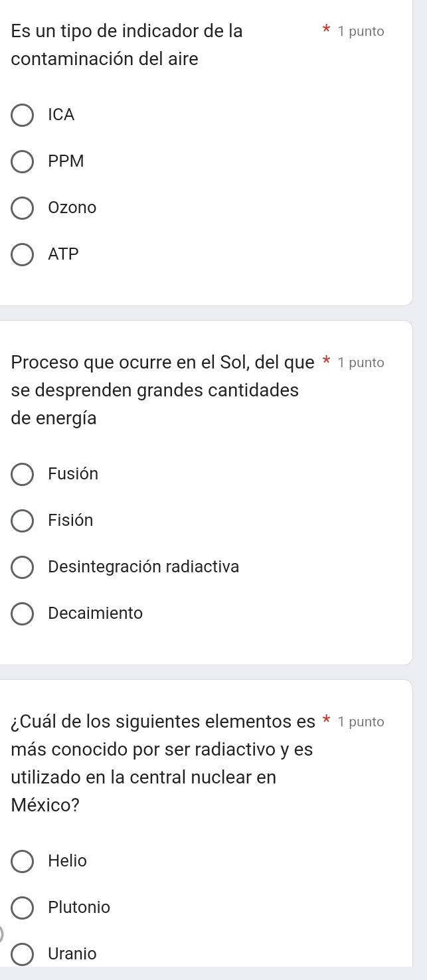Choose the PPM answer option
This screenshot has width=427, height=980.
click(23, 161)
